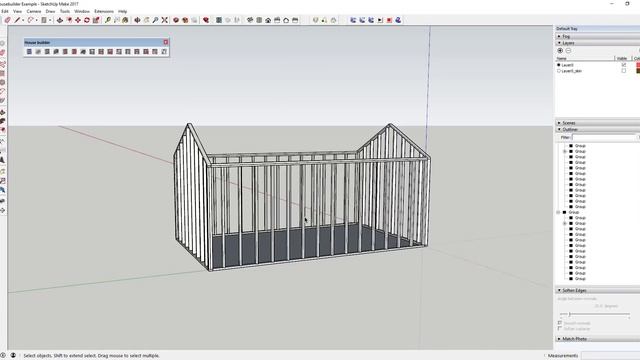This screenshot has height=360, width=640.
Task: Switch to the Front view house icon
Action: coord(268,20)
